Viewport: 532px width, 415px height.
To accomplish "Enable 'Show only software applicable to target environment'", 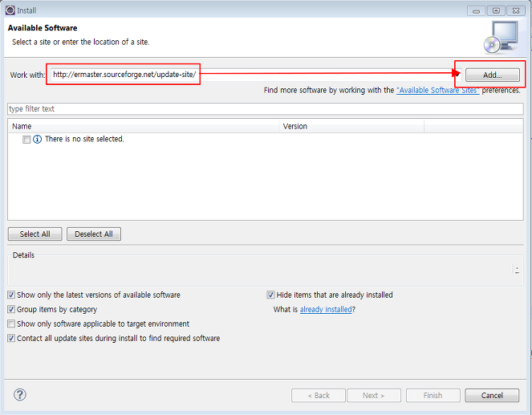I will 11,323.
